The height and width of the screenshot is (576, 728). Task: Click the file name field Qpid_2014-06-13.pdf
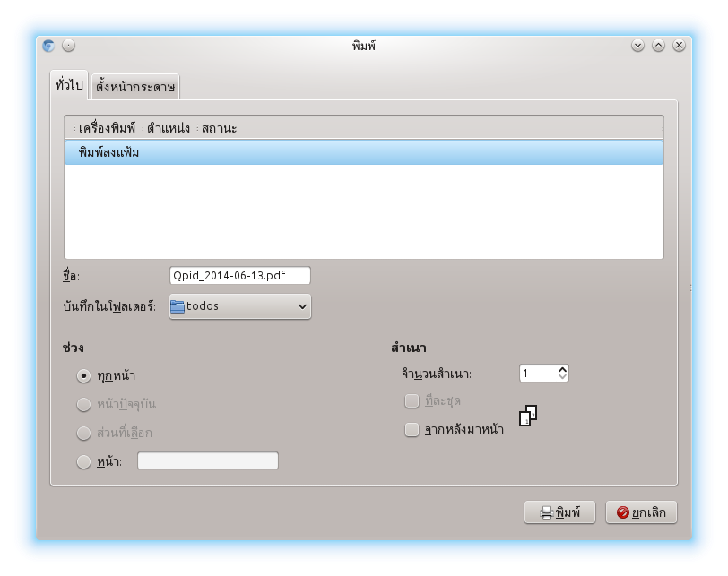240,276
